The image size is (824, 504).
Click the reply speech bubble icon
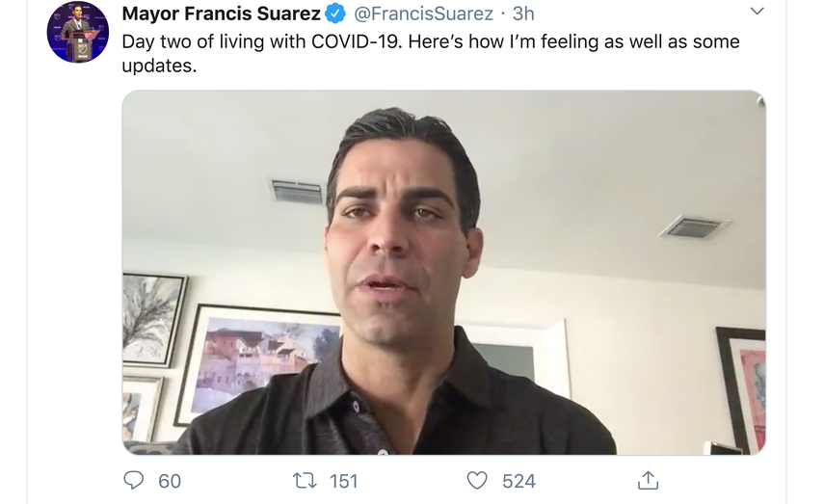134,480
